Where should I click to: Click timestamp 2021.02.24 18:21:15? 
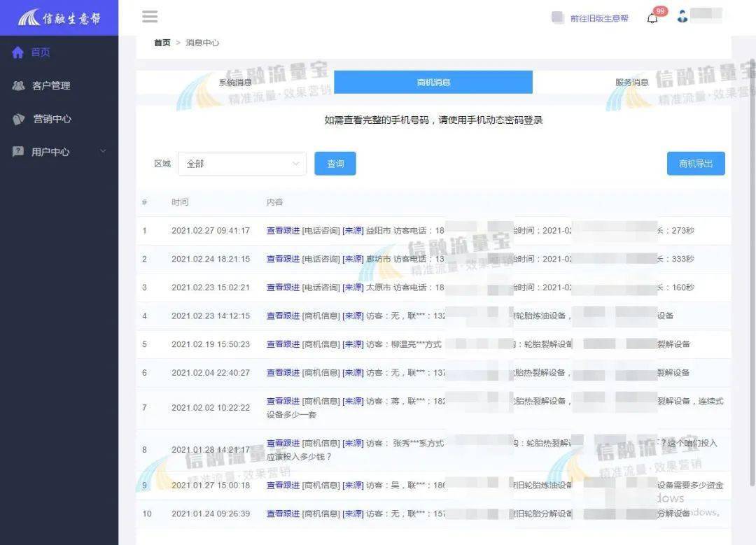click(x=211, y=260)
